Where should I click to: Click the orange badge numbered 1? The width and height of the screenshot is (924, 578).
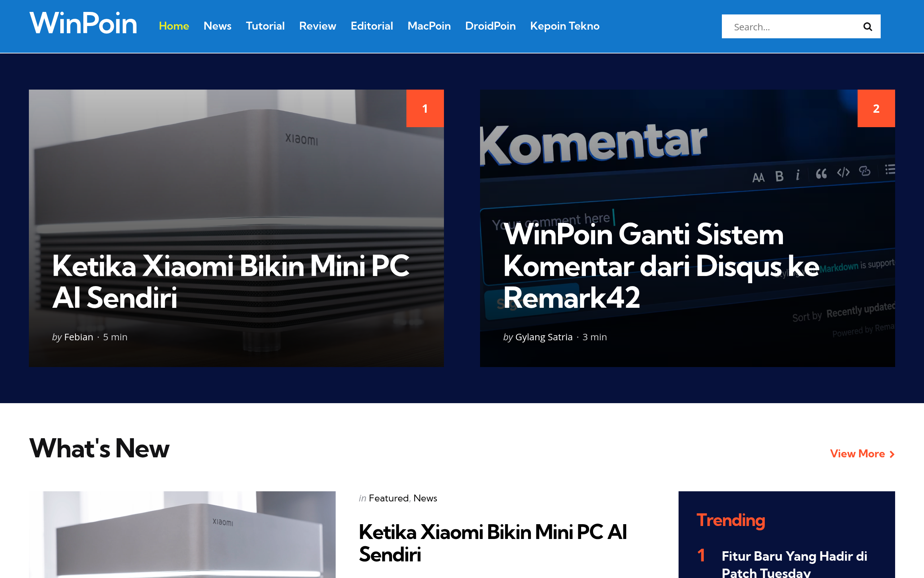(x=425, y=109)
